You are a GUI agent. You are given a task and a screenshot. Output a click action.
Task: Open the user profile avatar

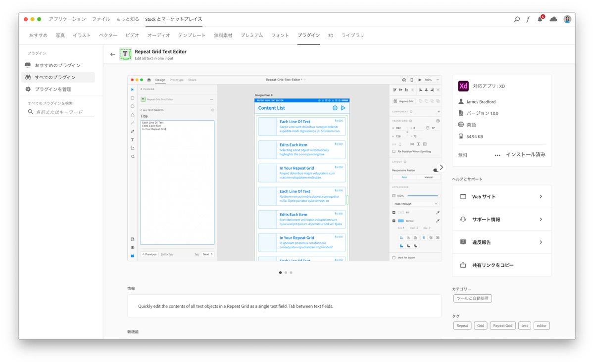click(567, 19)
